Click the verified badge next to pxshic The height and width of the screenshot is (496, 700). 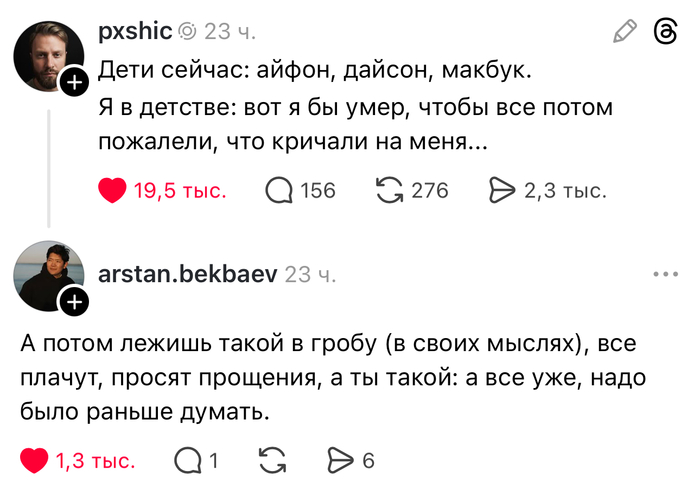point(188,32)
